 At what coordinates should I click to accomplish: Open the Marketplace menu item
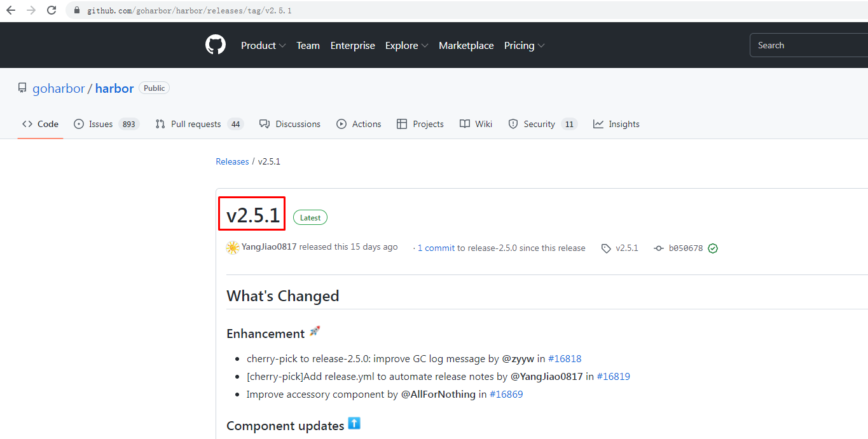pyautogui.click(x=466, y=46)
